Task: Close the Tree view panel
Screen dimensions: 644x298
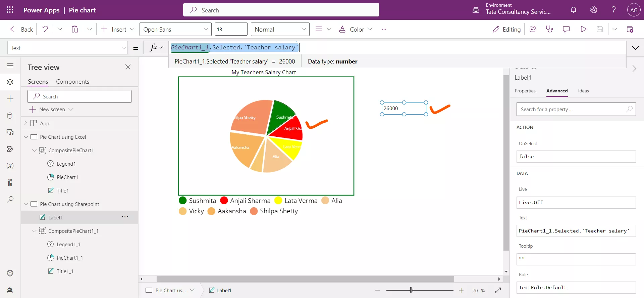Action: coord(128,67)
